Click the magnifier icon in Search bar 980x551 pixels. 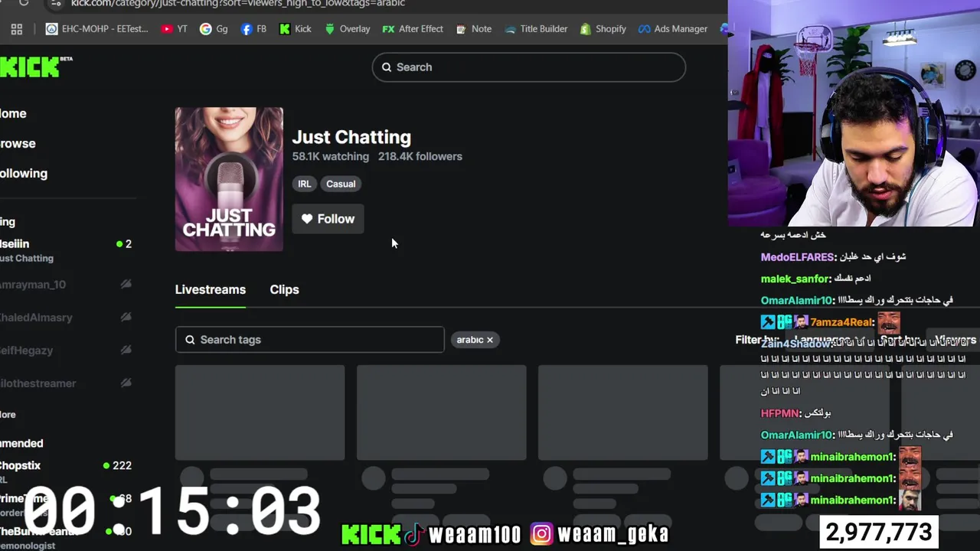click(387, 67)
